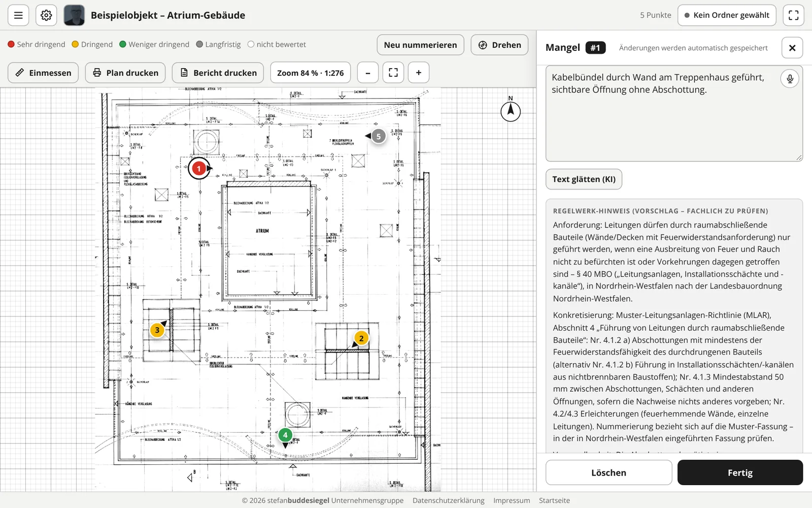Zoom in with the plus button
This screenshot has height=508, width=812.
[x=419, y=73]
